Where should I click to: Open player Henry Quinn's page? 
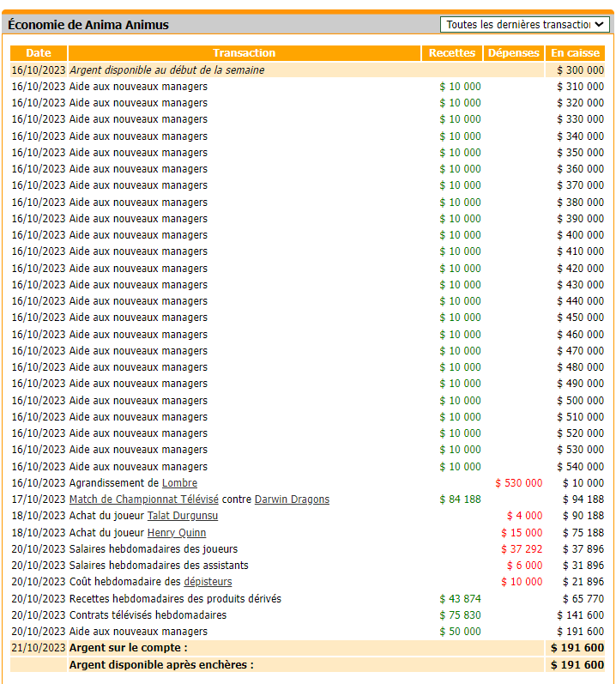pyautogui.click(x=177, y=533)
